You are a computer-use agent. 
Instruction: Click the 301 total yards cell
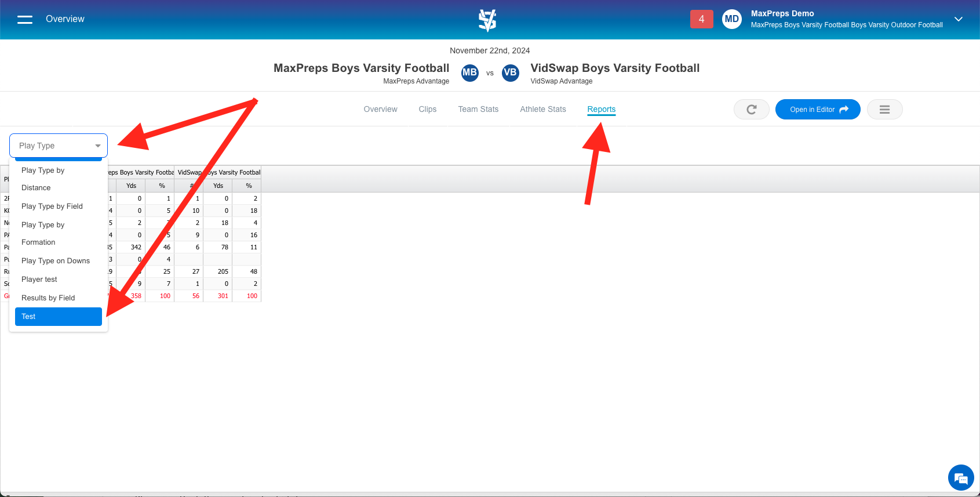point(218,296)
